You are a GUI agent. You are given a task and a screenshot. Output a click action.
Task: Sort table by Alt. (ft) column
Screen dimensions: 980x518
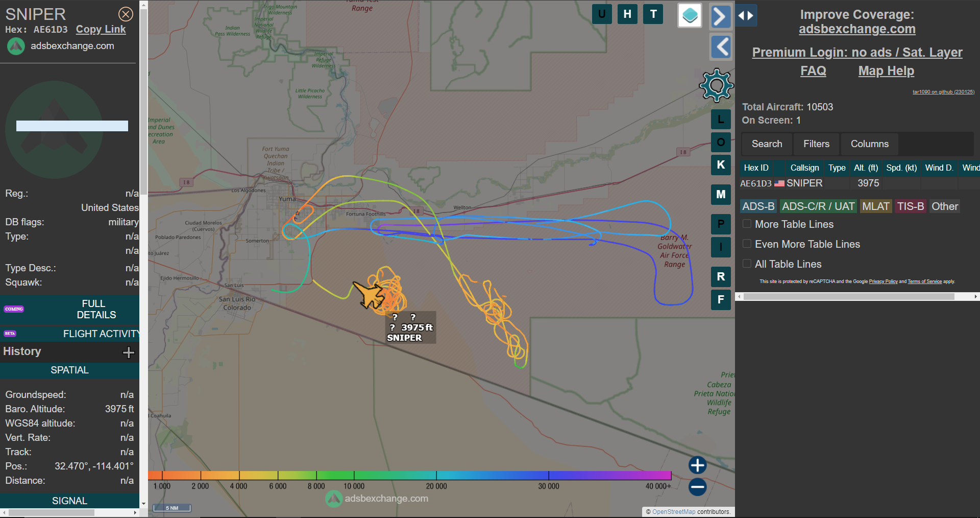(866, 168)
